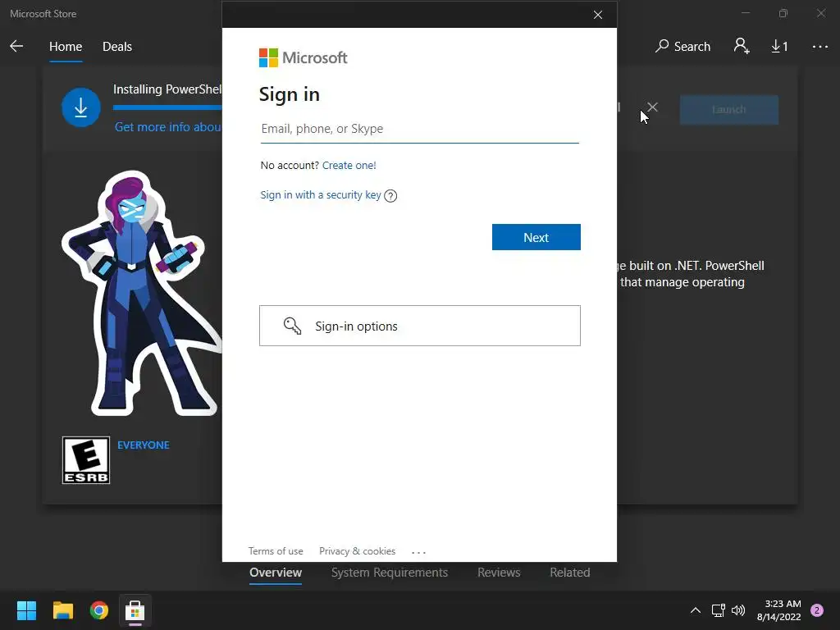Image resolution: width=840 pixels, height=630 pixels.
Task: Click the volume speaker icon in tray
Action: 738,610
